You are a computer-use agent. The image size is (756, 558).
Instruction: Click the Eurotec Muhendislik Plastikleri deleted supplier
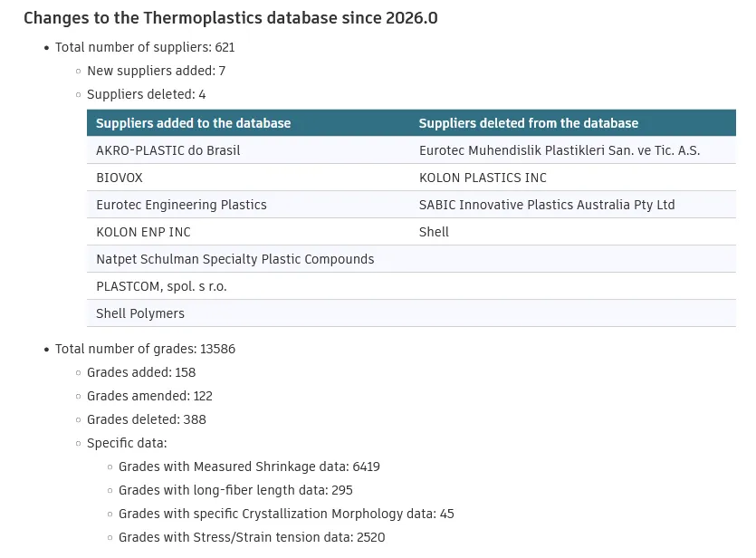560,150
